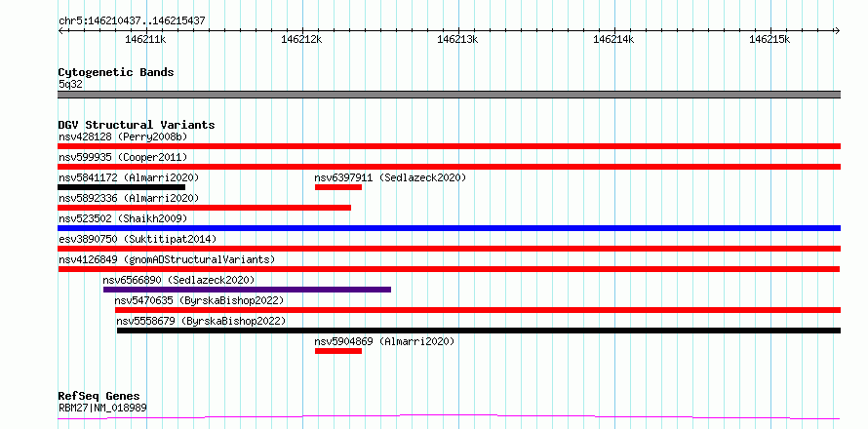Image resolution: width=868 pixels, height=429 pixels.
Task: Open variant nsv599935 (Cooper2011) label
Action: 123,157
